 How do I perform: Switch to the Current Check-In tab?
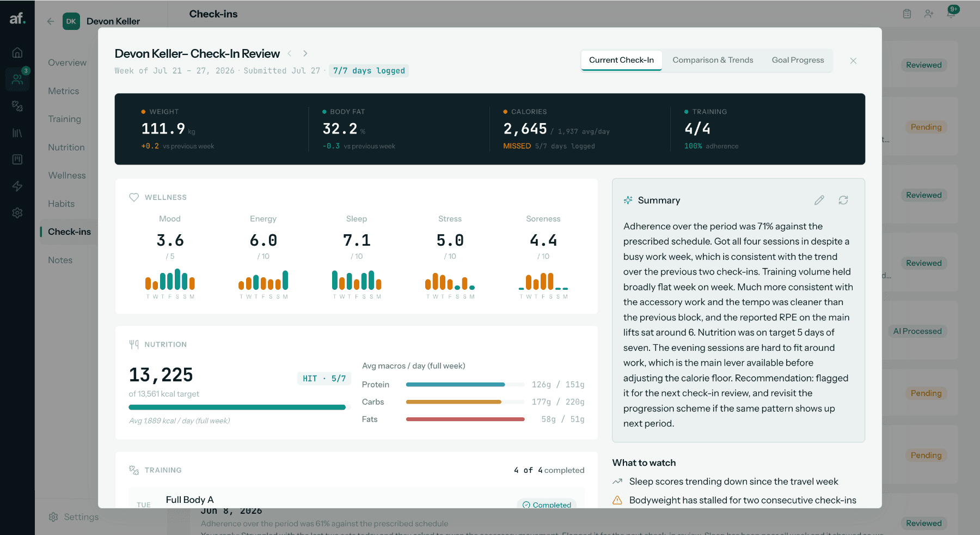(x=621, y=60)
